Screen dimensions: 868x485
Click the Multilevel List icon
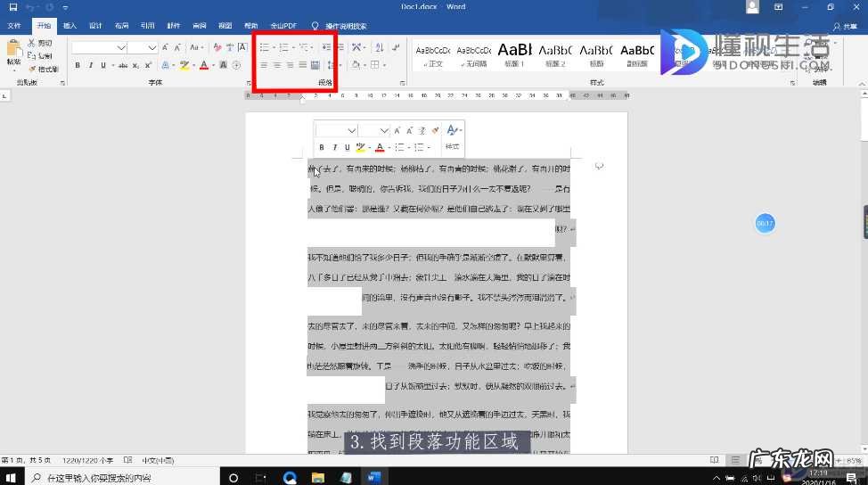point(303,47)
